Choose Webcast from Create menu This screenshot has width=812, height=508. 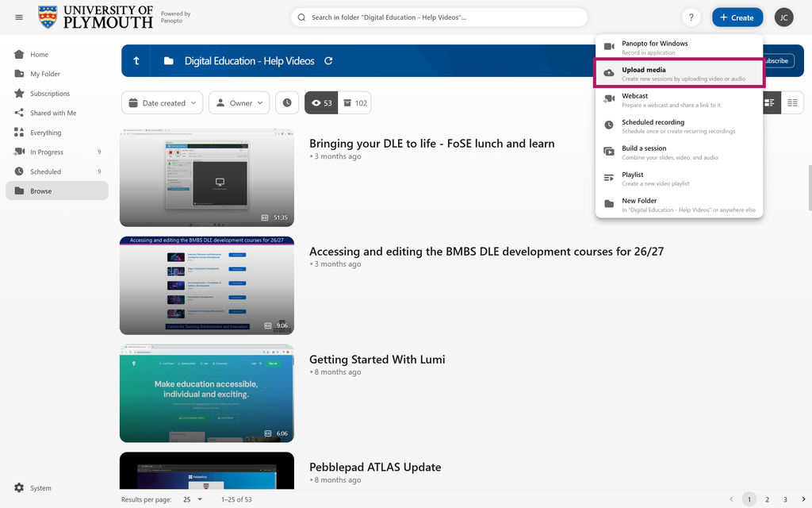point(679,99)
